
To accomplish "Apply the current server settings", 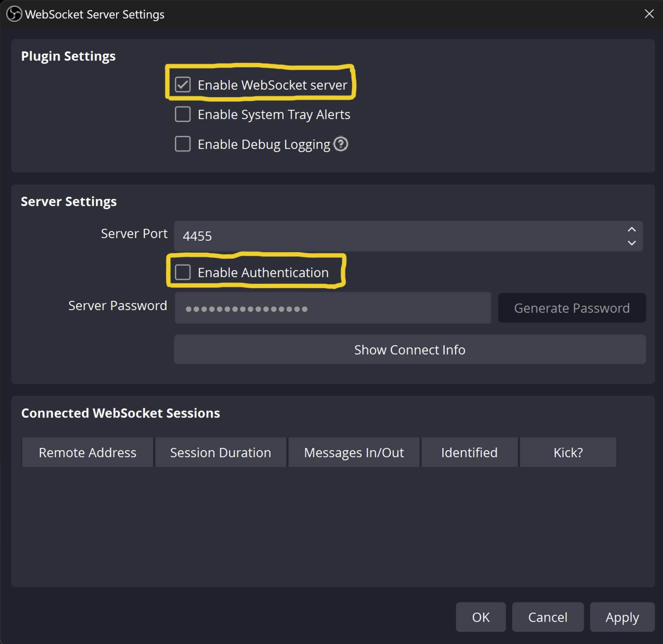I will coord(622,617).
